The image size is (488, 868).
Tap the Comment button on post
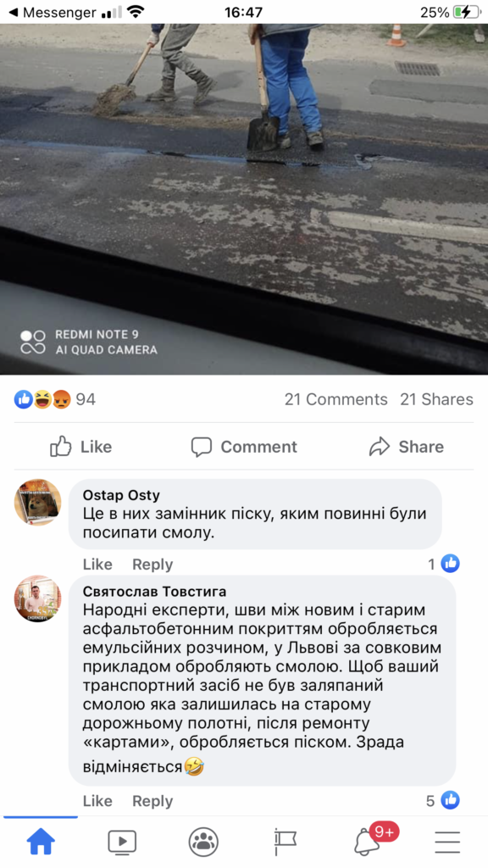click(x=244, y=446)
